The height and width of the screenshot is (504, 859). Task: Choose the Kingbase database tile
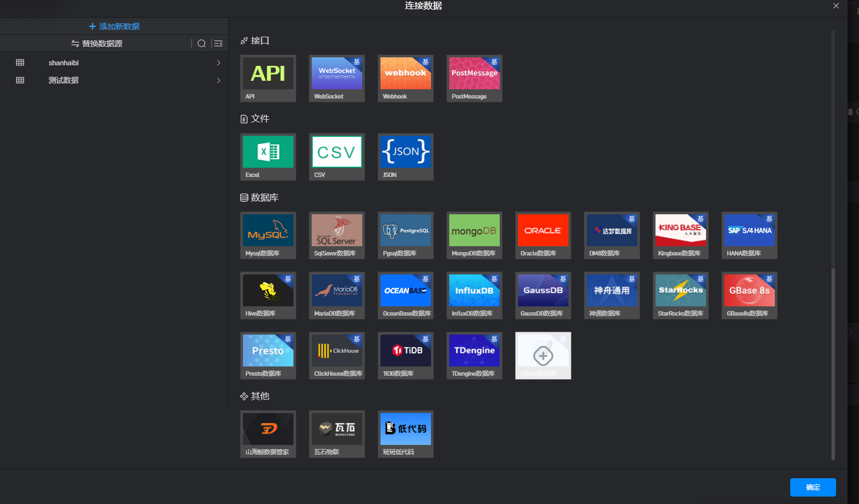coord(681,235)
